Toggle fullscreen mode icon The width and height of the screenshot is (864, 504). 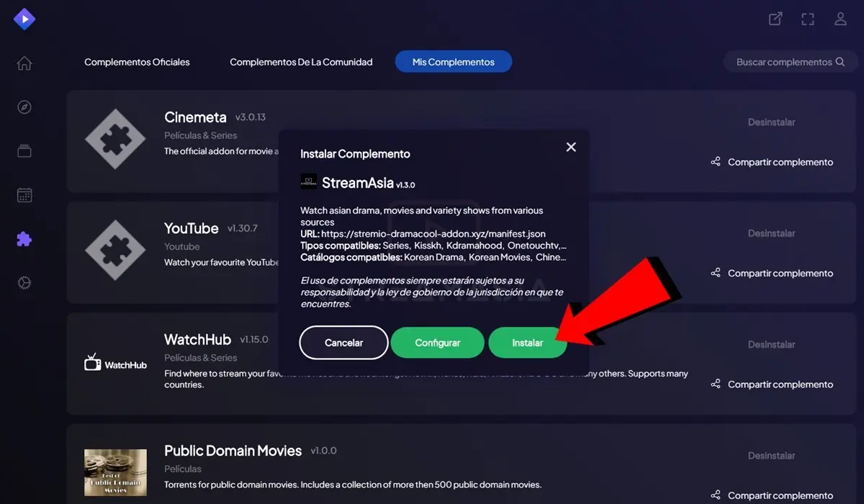tap(808, 19)
